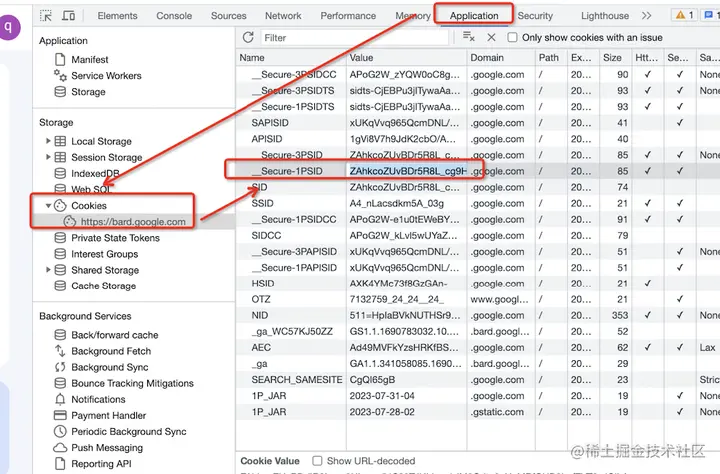The height and width of the screenshot is (474, 720).
Task: Check the Show URL-decoded checkbox
Action: (317, 461)
